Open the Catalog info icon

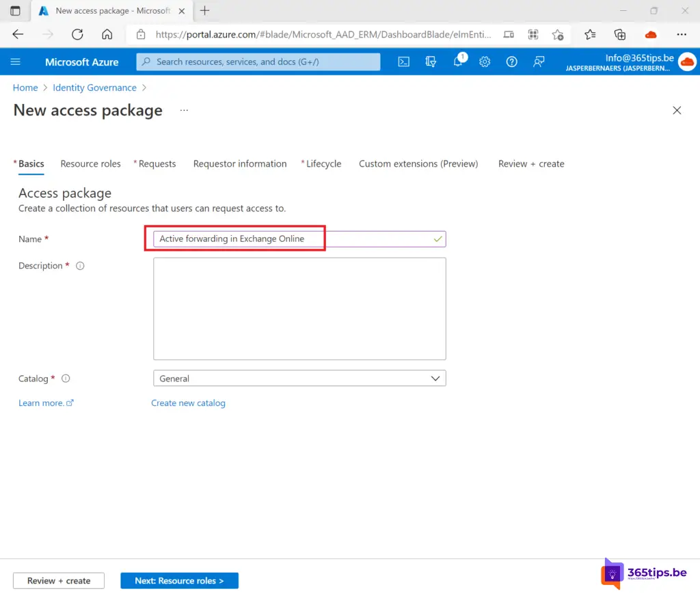[66, 379]
